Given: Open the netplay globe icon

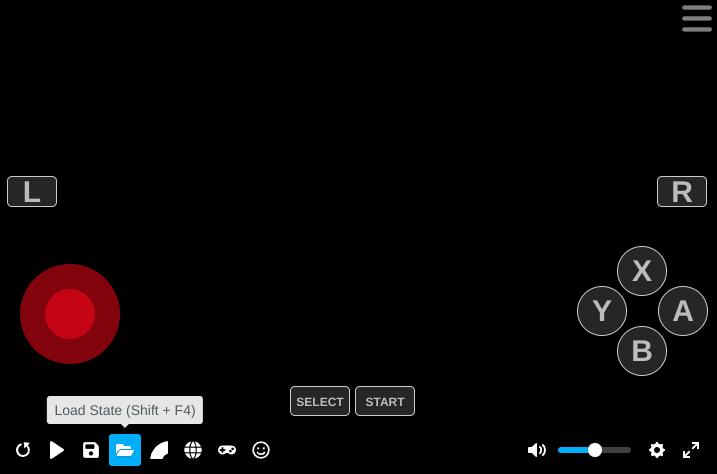Looking at the screenshot, I should (x=193, y=450).
